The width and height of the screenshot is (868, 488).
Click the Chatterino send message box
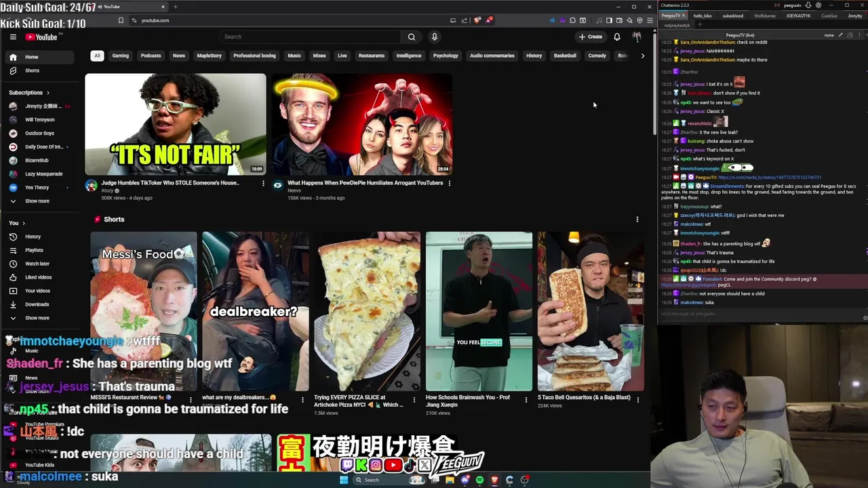coord(759,314)
